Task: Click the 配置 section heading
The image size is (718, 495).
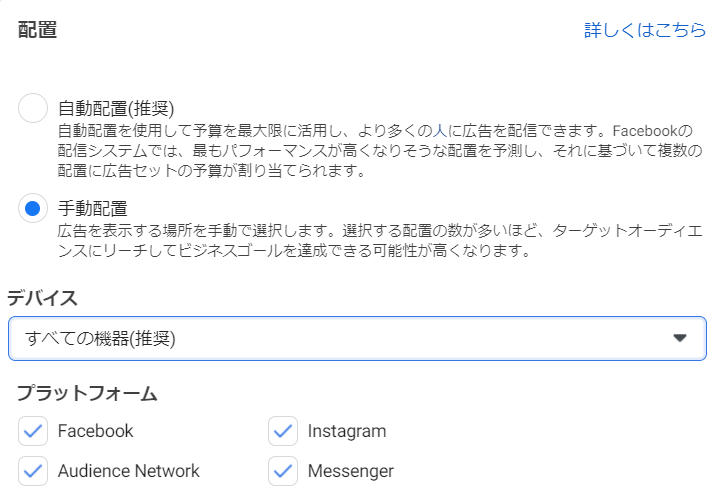Action: pos(37,30)
